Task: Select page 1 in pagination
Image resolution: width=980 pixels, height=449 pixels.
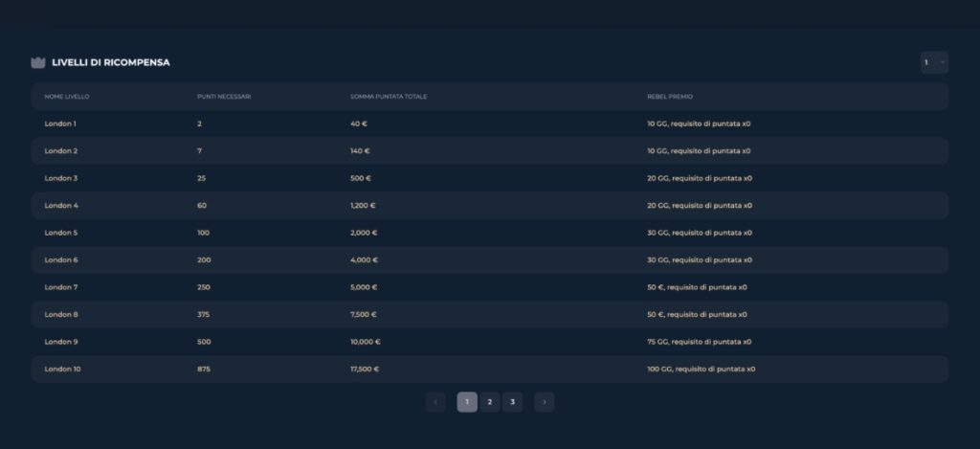Action: (467, 402)
